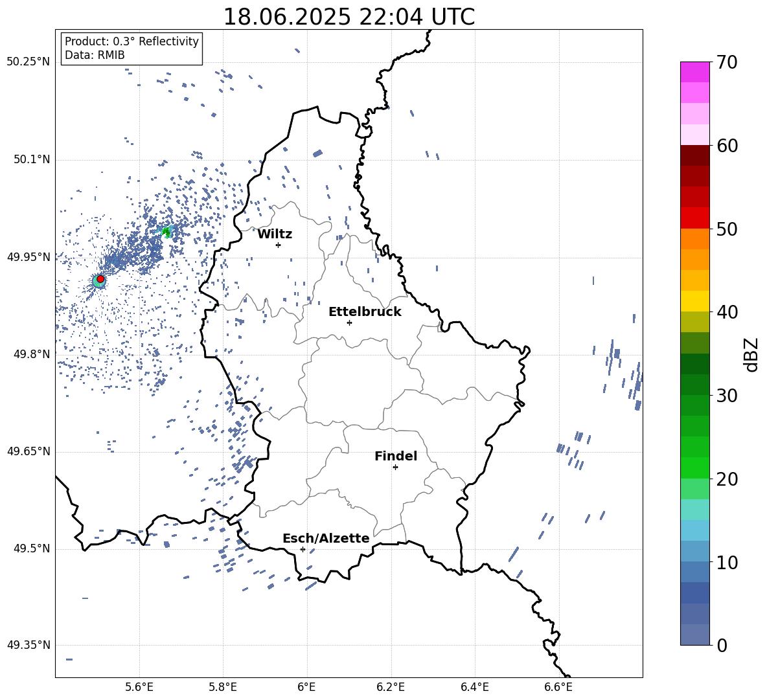
Task: Click the 5.6°E longitude label
Action: 139,687
